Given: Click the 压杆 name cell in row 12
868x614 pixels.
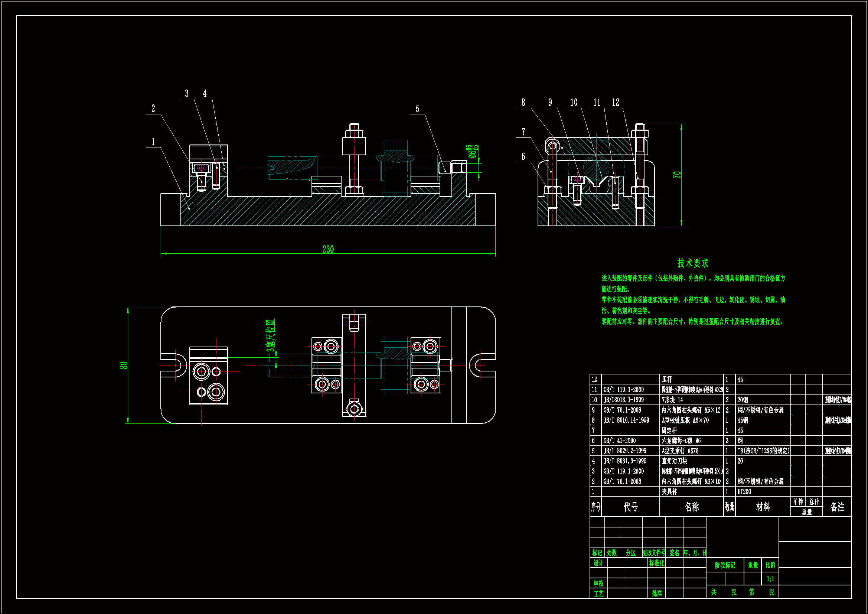Looking at the screenshot, I should [x=667, y=379].
